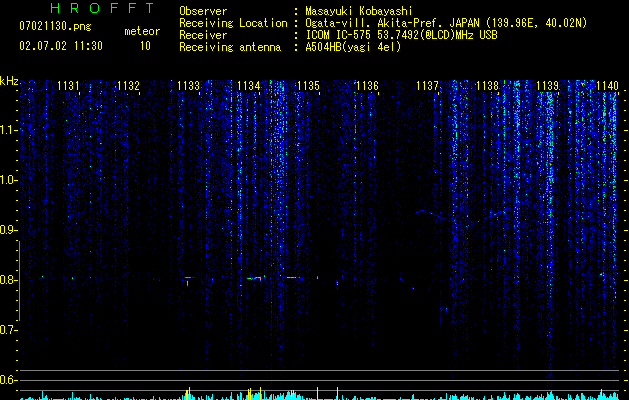The width and height of the screenshot is (629, 400).
Task: Select the file name 07021130.png
Action: click(x=55, y=26)
